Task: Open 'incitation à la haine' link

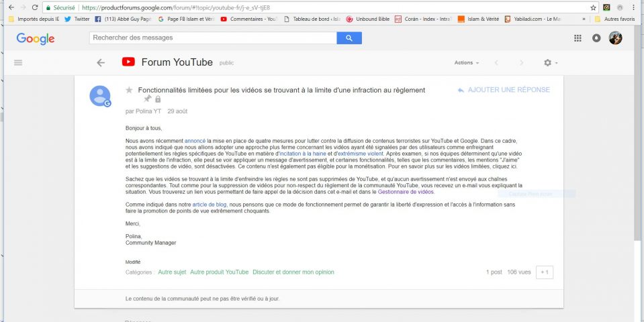Action: tap(303, 154)
